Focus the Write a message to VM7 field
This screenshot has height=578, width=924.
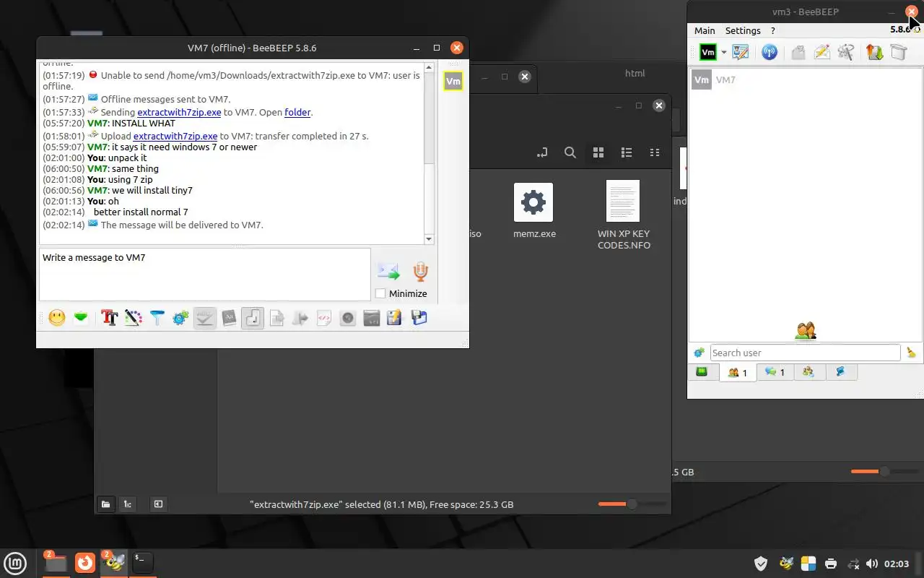pyautogui.click(x=205, y=275)
